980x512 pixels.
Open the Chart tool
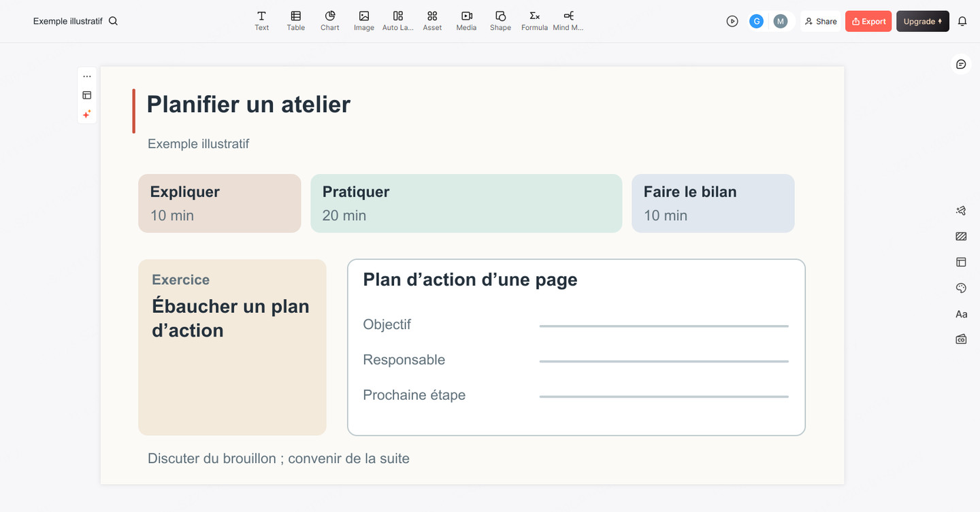point(329,21)
